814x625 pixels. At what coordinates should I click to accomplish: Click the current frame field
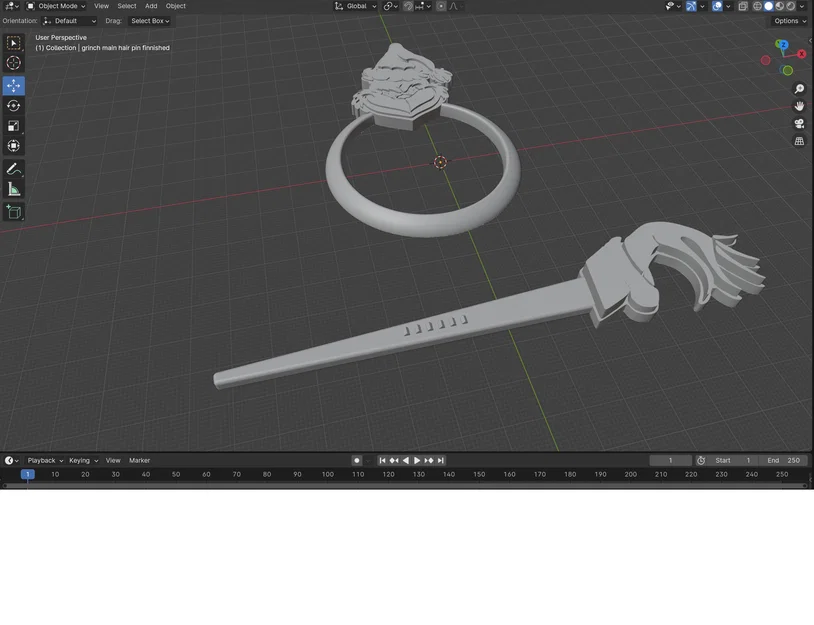pyautogui.click(x=670, y=460)
